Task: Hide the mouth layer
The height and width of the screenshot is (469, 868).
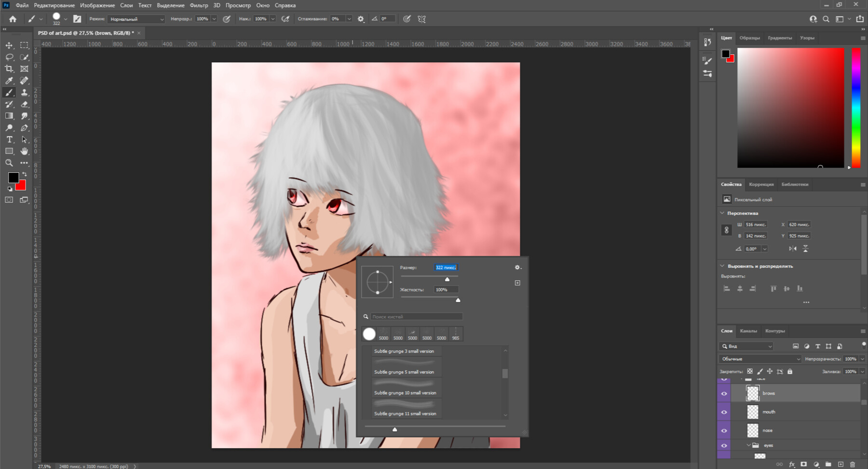Action: coord(724,412)
